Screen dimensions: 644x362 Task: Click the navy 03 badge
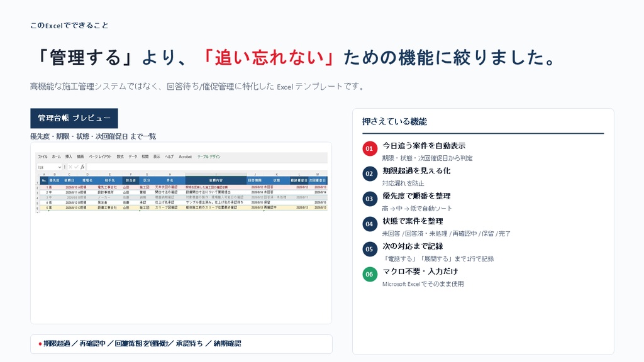click(369, 199)
